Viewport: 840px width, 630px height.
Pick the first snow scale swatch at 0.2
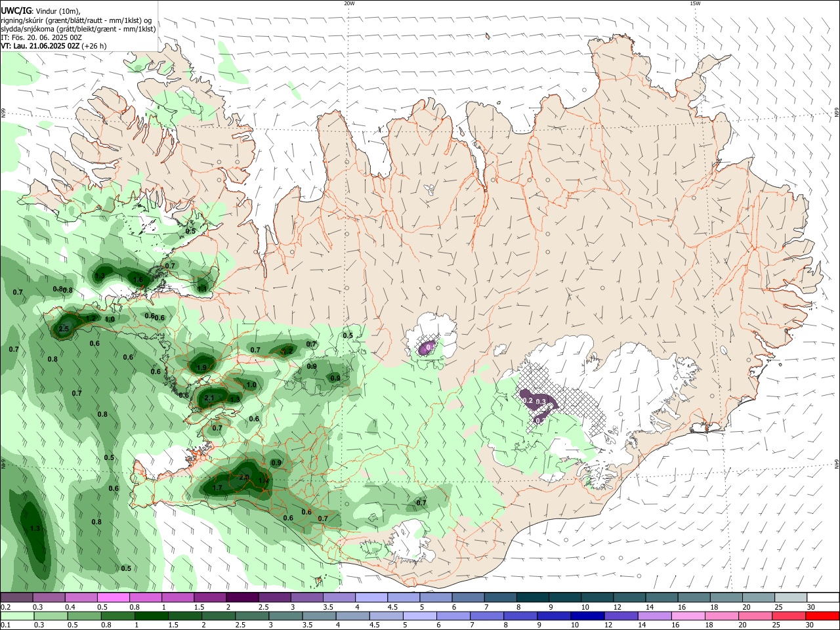pos(16,597)
